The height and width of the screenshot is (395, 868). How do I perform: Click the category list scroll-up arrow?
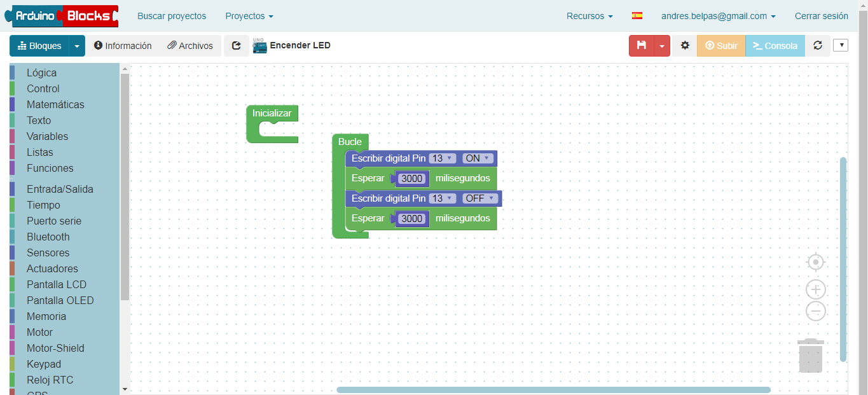(x=125, y=69)
